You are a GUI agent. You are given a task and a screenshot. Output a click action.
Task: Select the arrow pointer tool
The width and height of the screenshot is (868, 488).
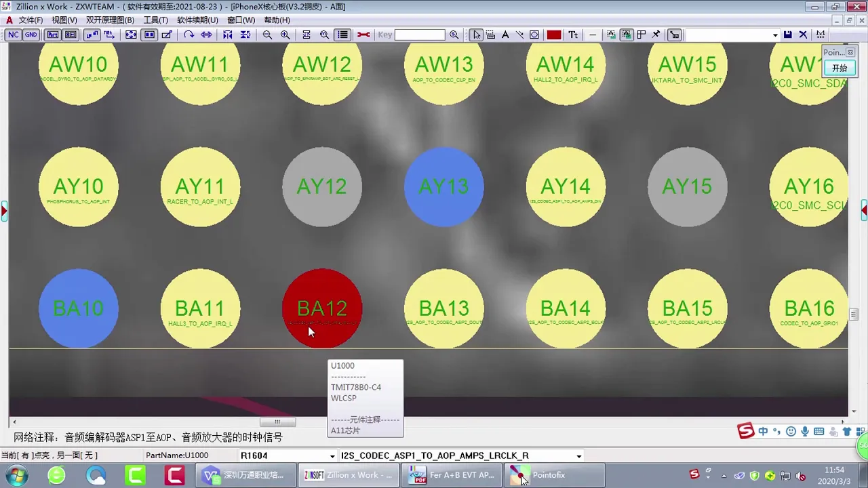[477, 35]
